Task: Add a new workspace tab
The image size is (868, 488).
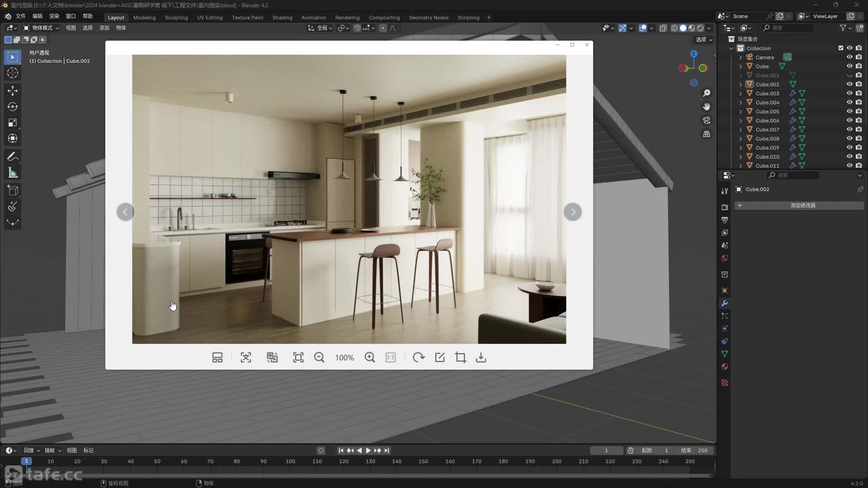Action: 489,18
